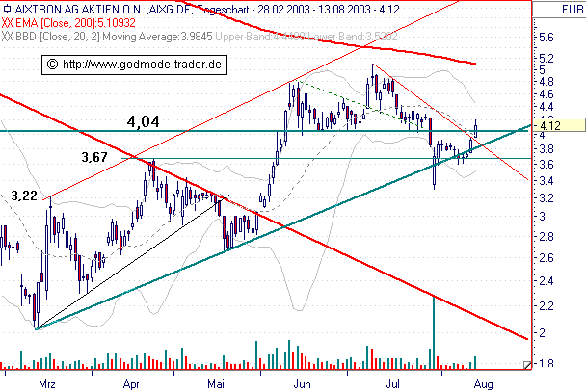The width and height of the screenshot is (586, 392).
Task: Click the Apr month label on time axis
Action: (131, 384)
